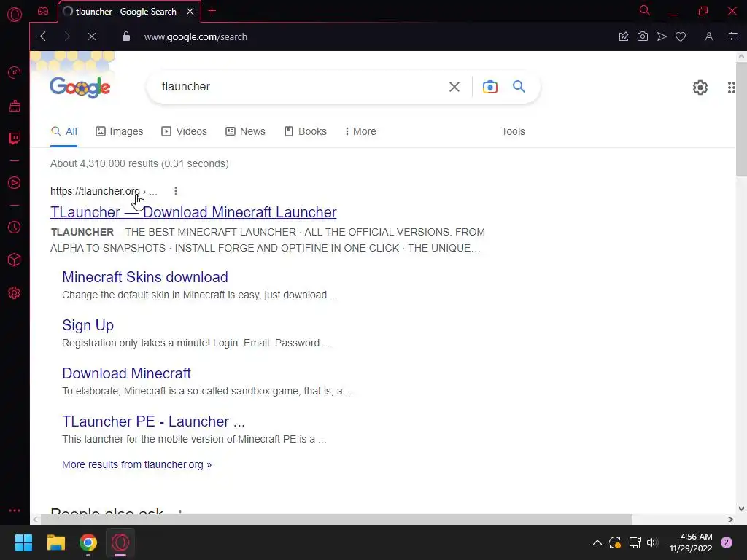
Task: Open GX Cleaner icon in sidebar
Action: point(15,106)
